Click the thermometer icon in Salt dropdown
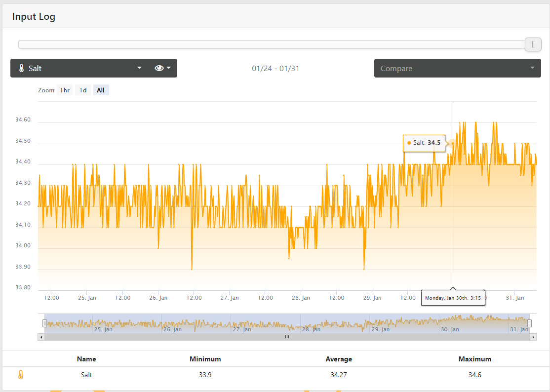The image size is (550, 392). (21, 68)
